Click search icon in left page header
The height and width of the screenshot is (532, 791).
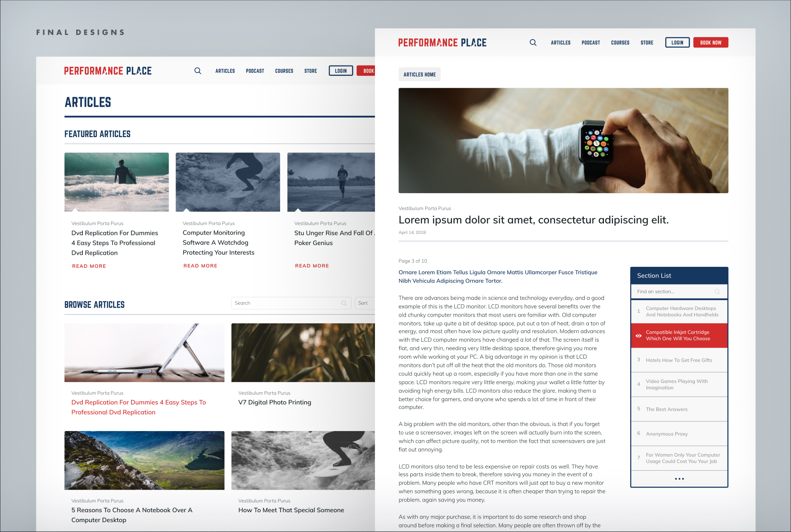coord(198,71)
